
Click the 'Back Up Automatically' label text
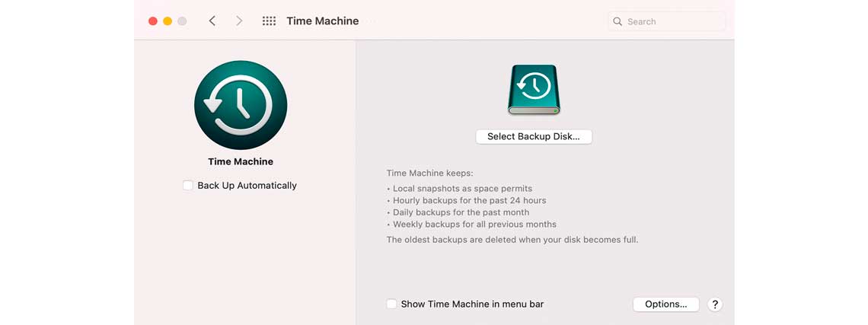[247, 185]
